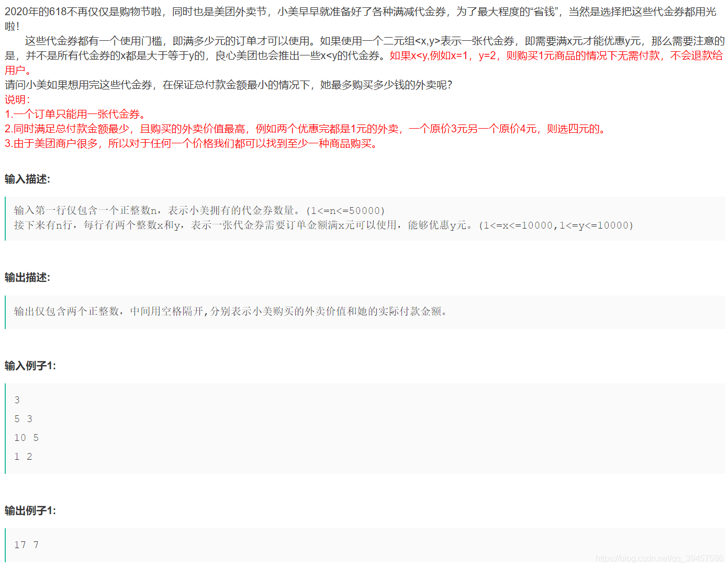
Task: Click rule 3 starting with '由于美团商户很多'
Action: pyautogui.click(x=193, y=143)
